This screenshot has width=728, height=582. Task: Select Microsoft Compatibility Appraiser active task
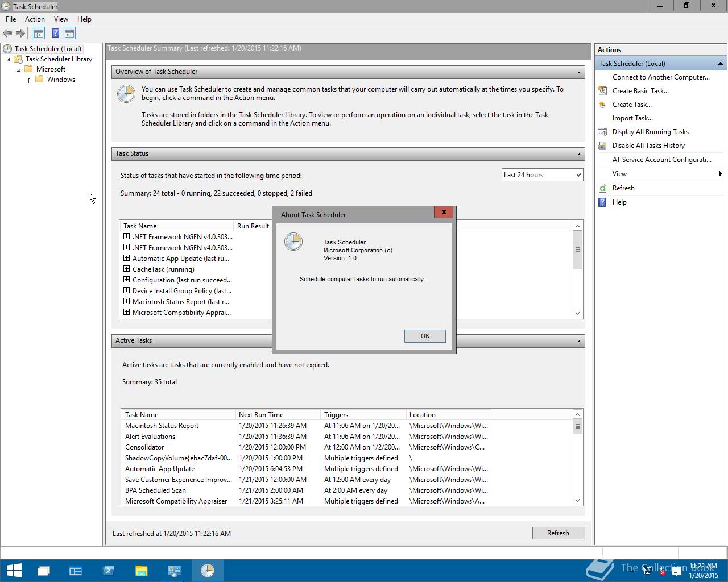pos(347,501)
